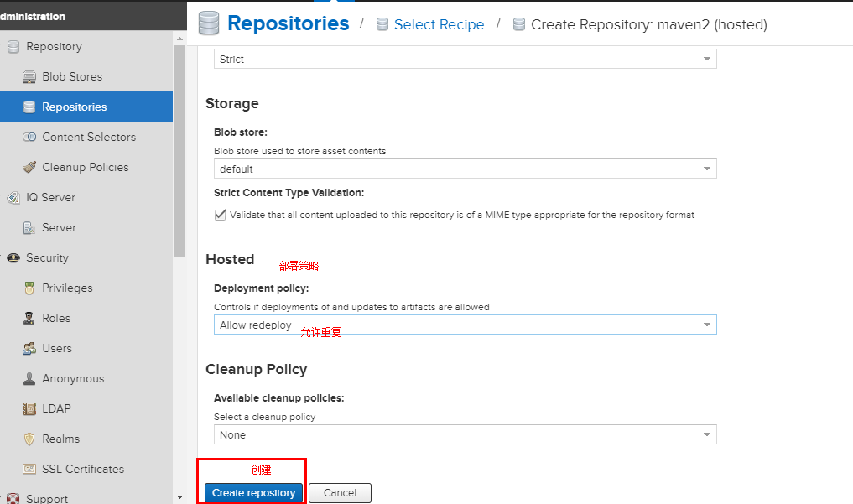Toggle Strict Content Type Validation checkbox

(221, 215)
